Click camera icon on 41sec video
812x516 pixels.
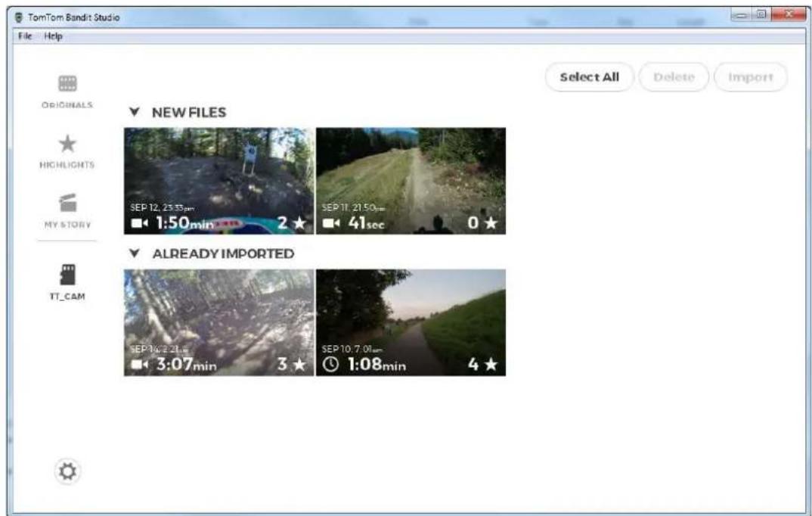[331, 222]
